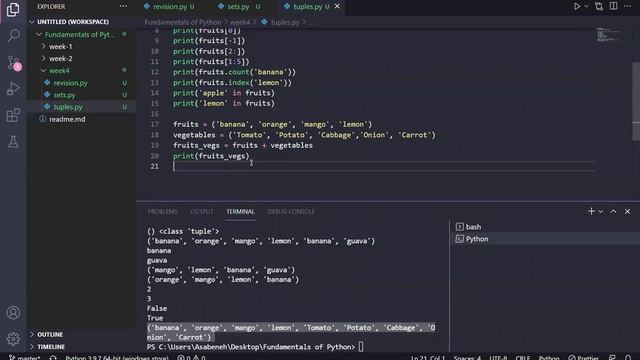
Task: Open the Manage gear menu
Action: coord(13,338)
